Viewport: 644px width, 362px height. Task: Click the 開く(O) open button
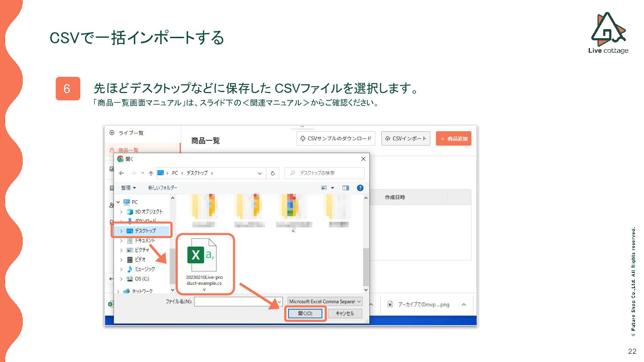305,314
